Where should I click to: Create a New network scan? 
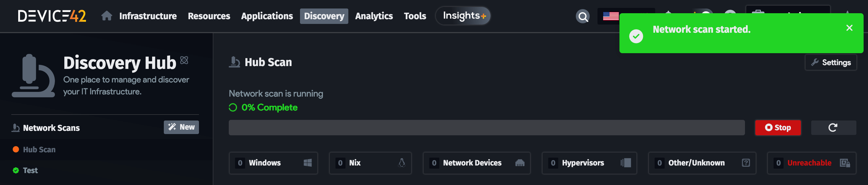pos(181,127)
